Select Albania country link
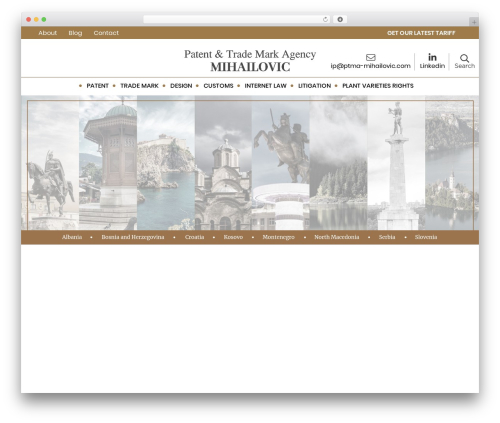This screenshot has height=423, width=500. [72, 237]
